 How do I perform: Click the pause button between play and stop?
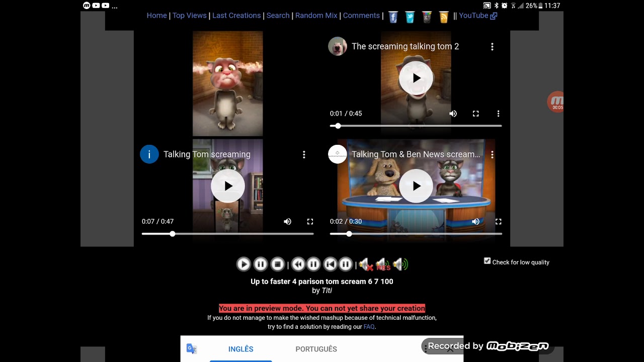(x=261, y=264)
